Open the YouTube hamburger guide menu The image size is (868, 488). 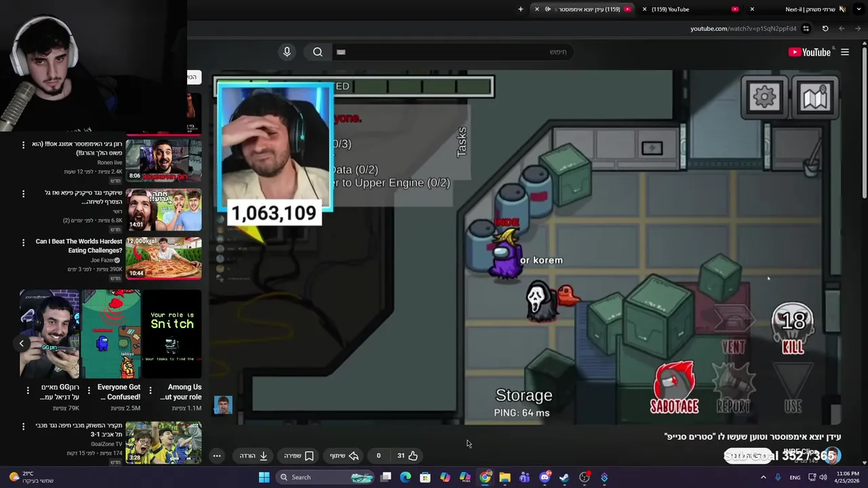coord(845,52)
